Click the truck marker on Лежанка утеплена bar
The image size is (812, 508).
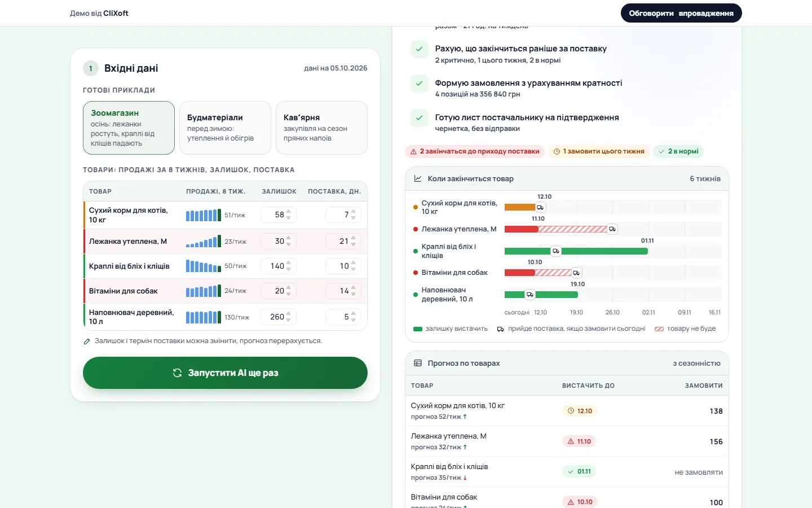[612, 229]
